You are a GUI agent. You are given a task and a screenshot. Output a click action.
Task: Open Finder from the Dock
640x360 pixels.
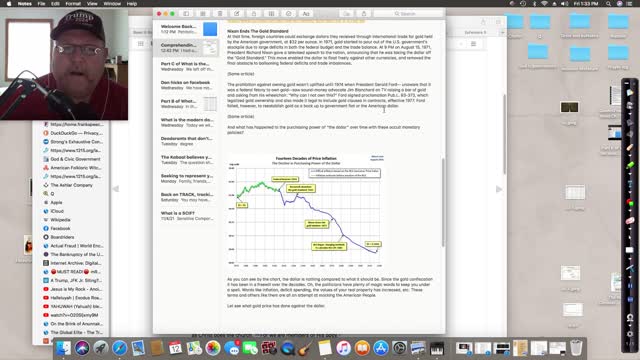coord(63,348)
